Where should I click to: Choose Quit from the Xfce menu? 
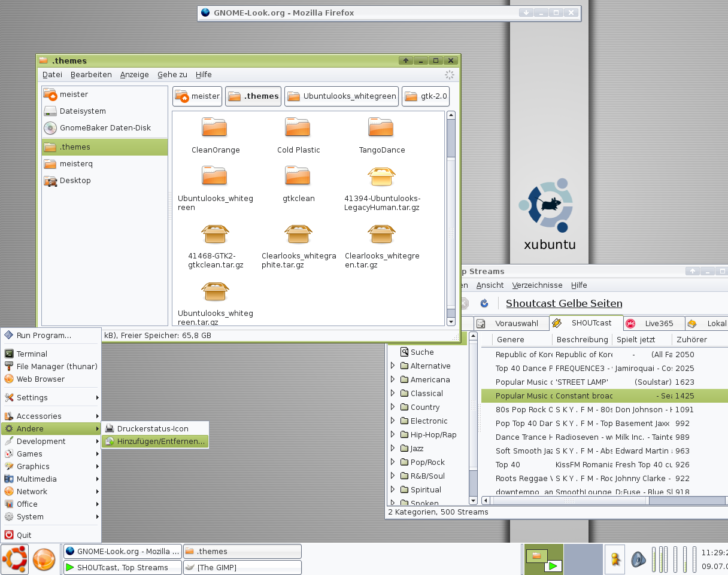[x=51, y=535]
